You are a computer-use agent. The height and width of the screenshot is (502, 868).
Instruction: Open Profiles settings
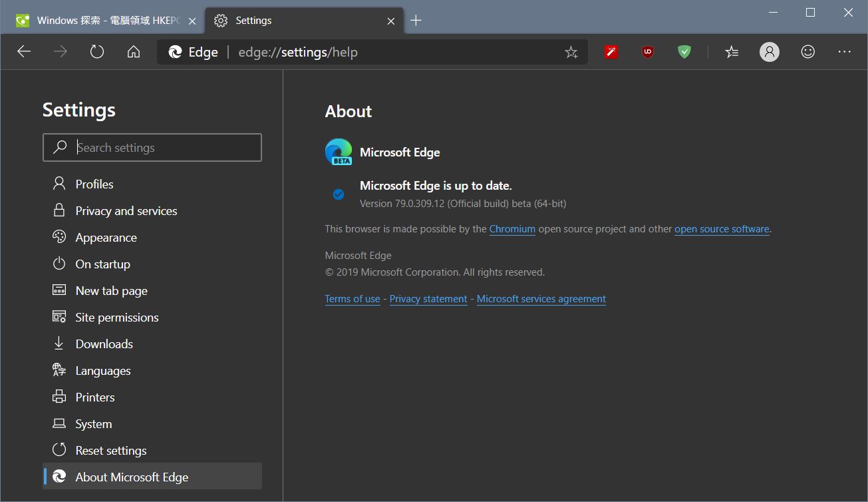pos(152,184)
